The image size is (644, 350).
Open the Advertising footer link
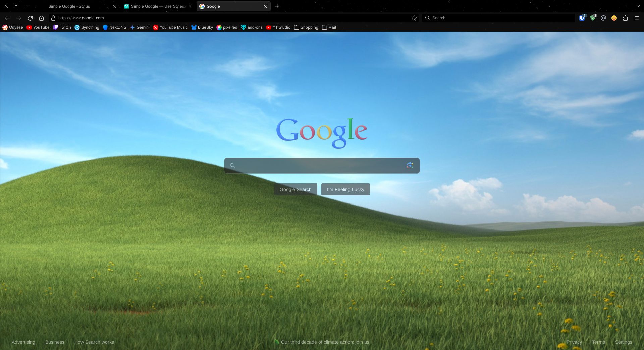tap(23, 342)
